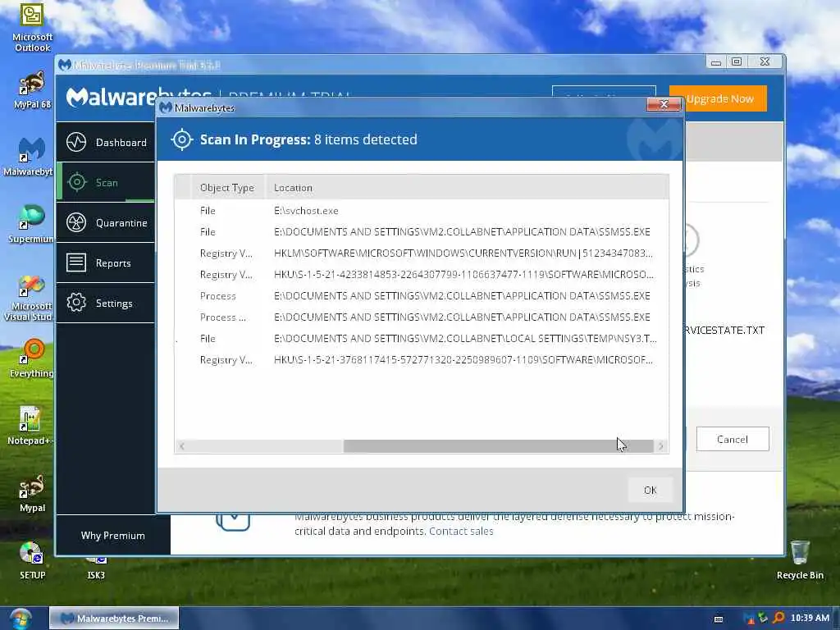Open Reports section

coord(106,263)
